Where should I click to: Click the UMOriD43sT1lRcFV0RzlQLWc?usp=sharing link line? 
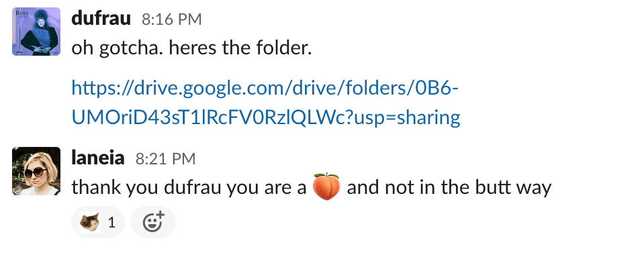coord(266,117)
